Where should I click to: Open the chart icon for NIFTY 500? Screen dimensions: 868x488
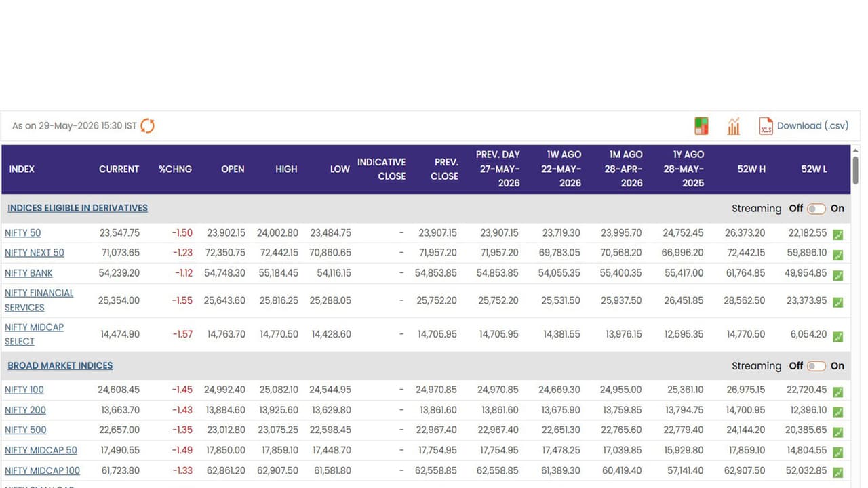[838, 432]
